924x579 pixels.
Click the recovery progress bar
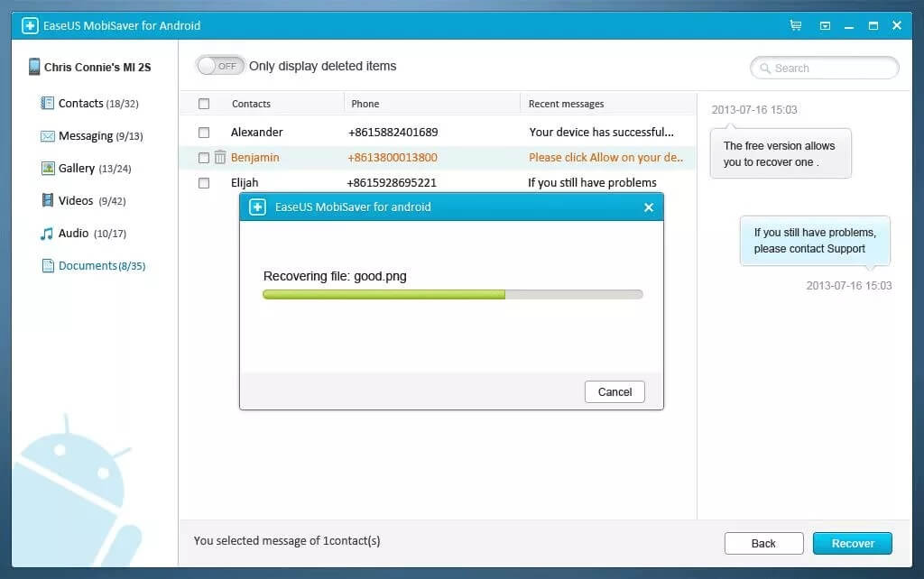point(453,295)
